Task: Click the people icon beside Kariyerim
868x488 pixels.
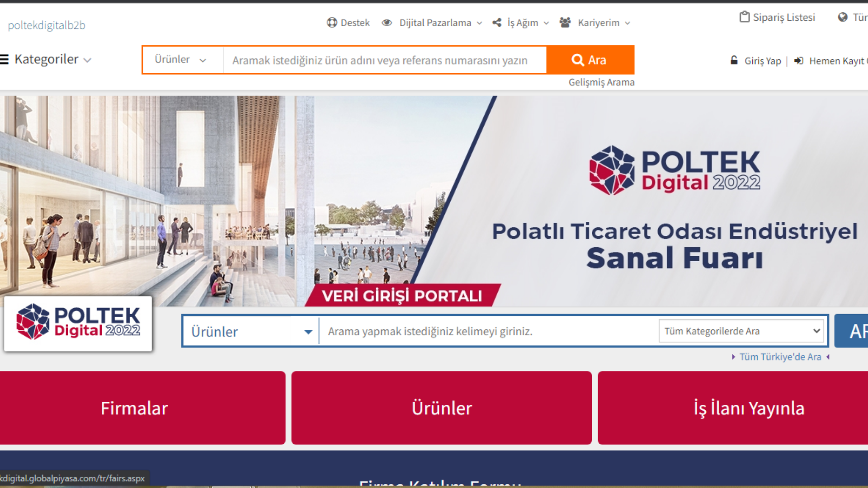Action: coord(565,23)
